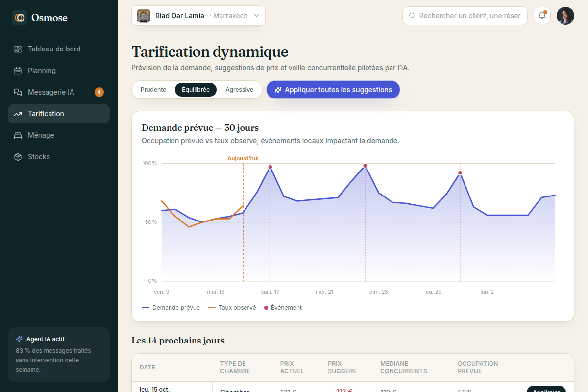Toggle Taux observé legend entry
Screen dimensions: 588x392
click(232, 308)
